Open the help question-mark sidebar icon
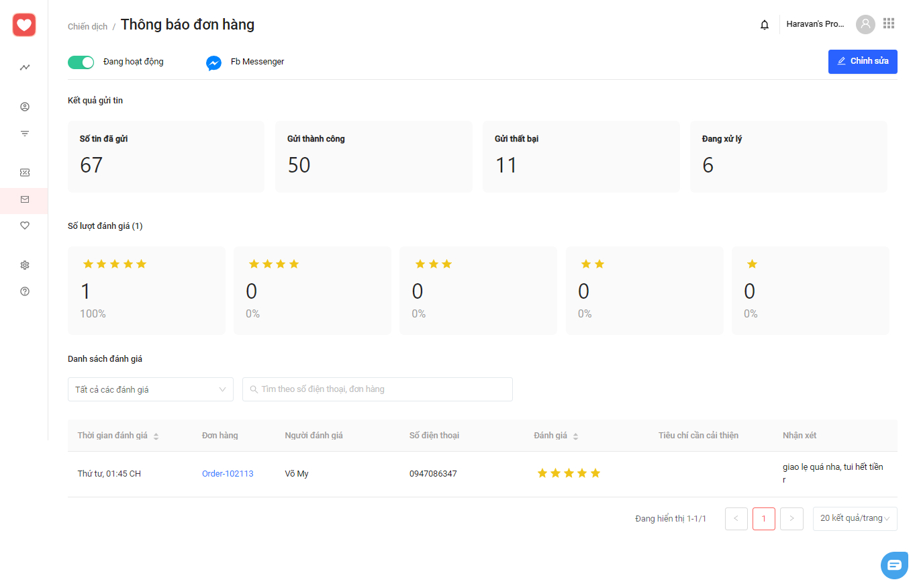The height and width of the screenshot is (588, 917). pos(25,291)
